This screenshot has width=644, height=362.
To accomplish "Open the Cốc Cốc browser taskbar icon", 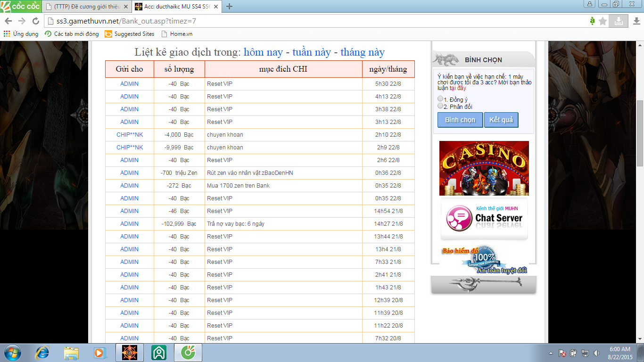I will pyautogui.click(x=188, y=353).
